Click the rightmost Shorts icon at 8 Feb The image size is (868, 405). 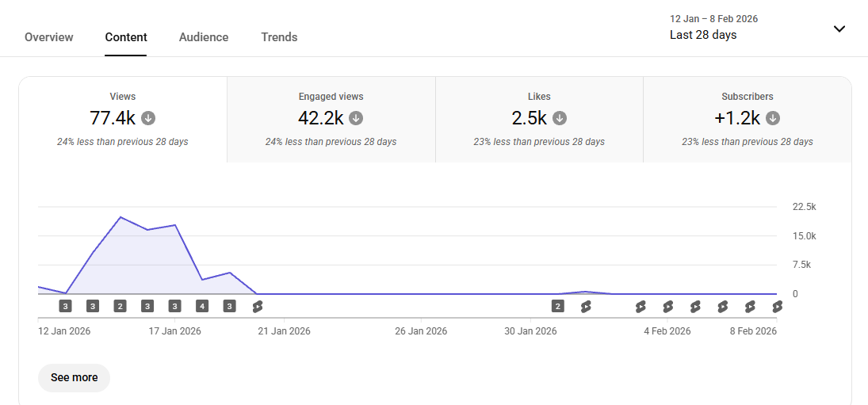tap(777, 306)
